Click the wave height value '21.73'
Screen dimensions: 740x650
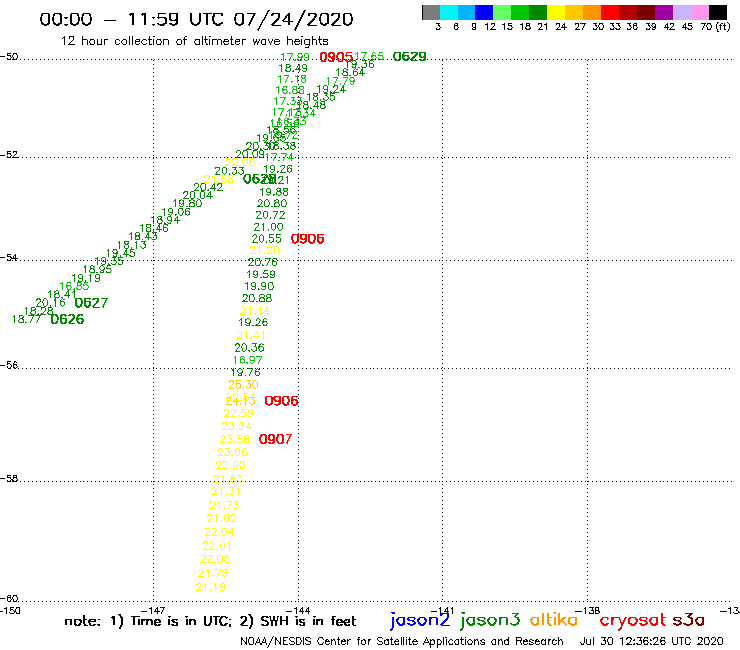click(x=224, y=505)
